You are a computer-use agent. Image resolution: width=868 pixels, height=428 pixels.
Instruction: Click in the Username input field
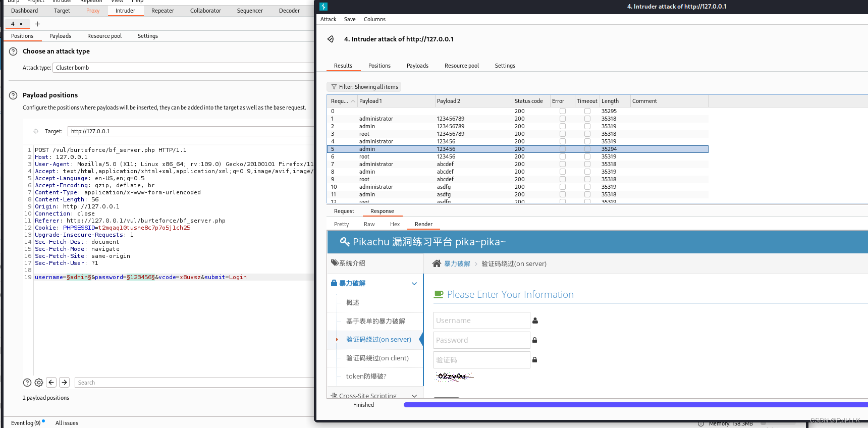point(481,320)
